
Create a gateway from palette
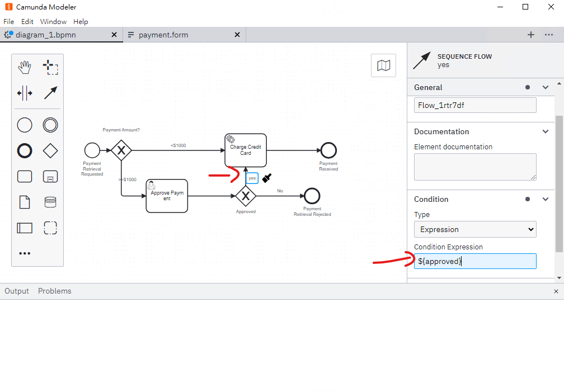pos(50,150)
